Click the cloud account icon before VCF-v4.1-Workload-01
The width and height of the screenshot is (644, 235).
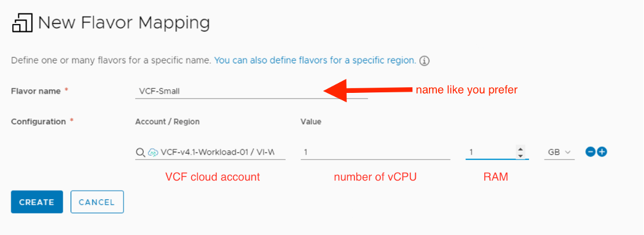(153, 153)
